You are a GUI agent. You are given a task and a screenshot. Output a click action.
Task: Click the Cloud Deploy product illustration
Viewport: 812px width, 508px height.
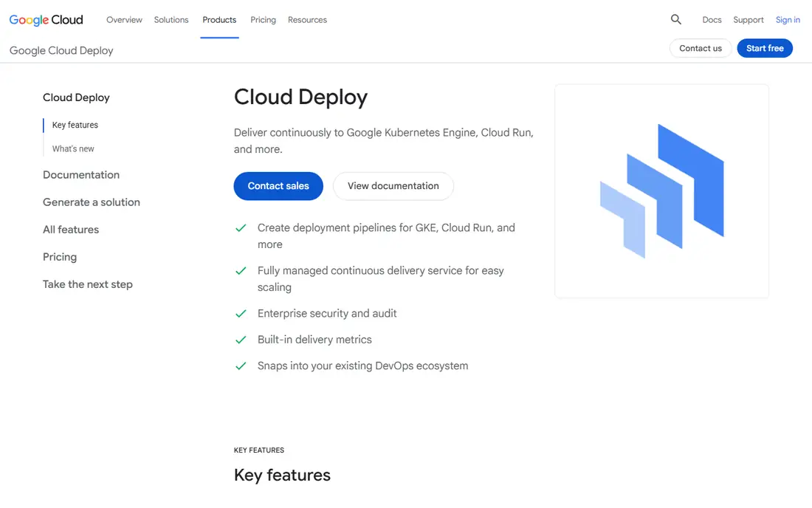pyautogui.click(x=662, y=191)
